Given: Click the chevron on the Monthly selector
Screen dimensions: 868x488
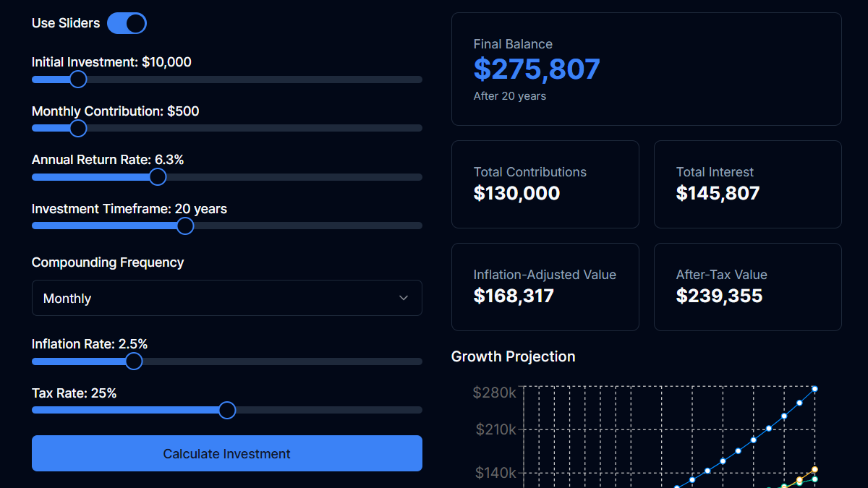Looking at the screenshot, I should [x=404, y=298].
